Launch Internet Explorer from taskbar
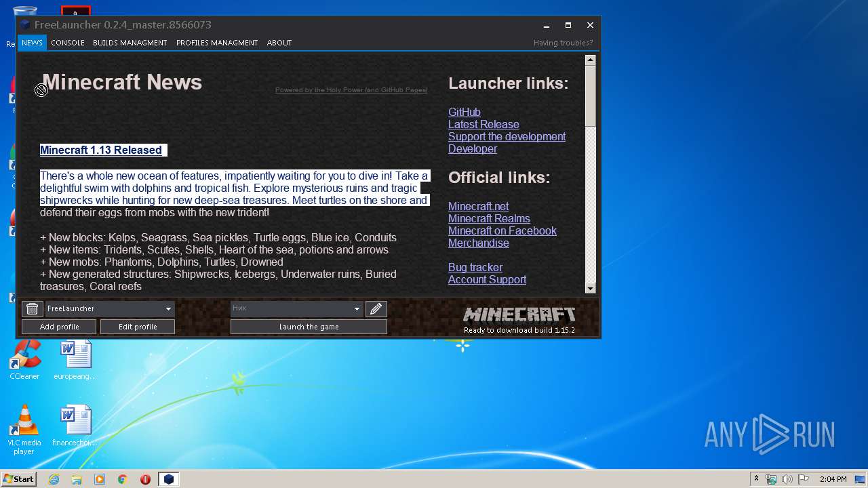 tap(54, 479)
